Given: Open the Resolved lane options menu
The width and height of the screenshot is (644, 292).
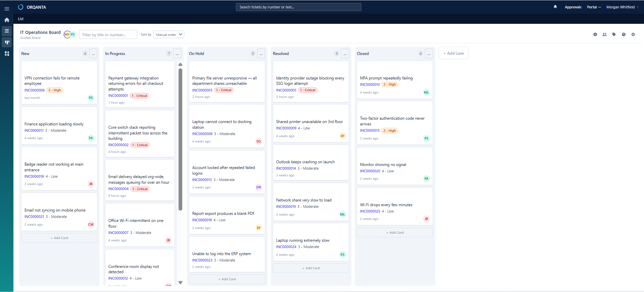Looking at the screenshot, I should click(345, 54).
